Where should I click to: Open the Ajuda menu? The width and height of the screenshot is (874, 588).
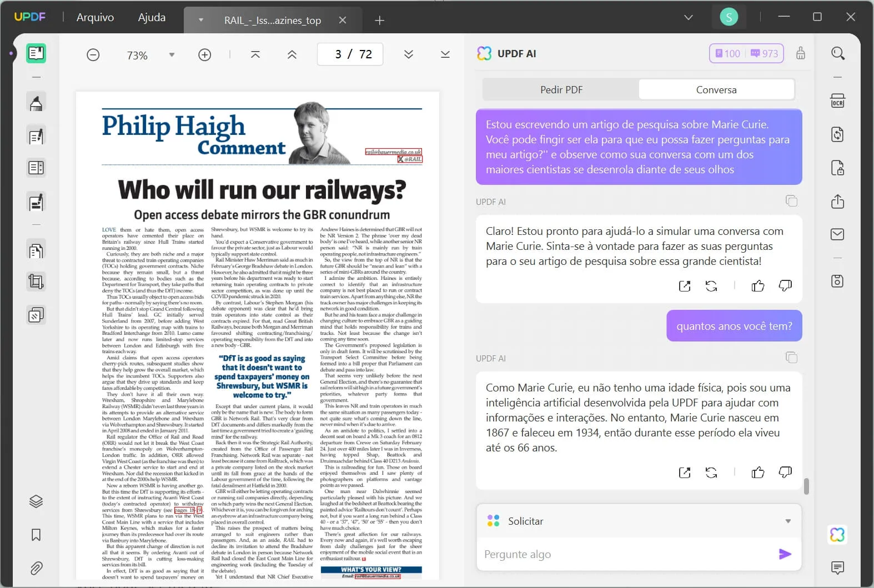pyautogui.click(x=152, y=17)
